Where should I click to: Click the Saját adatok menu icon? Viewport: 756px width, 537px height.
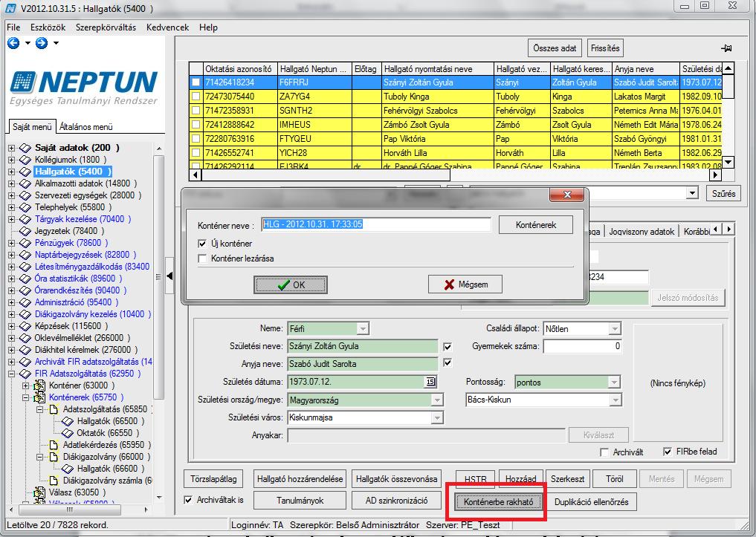pos(25,148)
